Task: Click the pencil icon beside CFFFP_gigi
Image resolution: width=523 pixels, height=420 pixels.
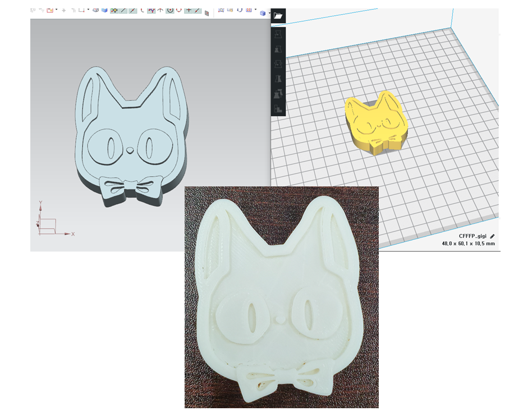Action: click(492, 236)
